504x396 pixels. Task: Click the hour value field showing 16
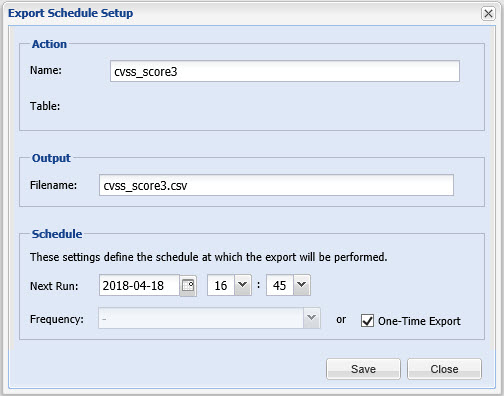pyautogui.click(x=221, y=285)
